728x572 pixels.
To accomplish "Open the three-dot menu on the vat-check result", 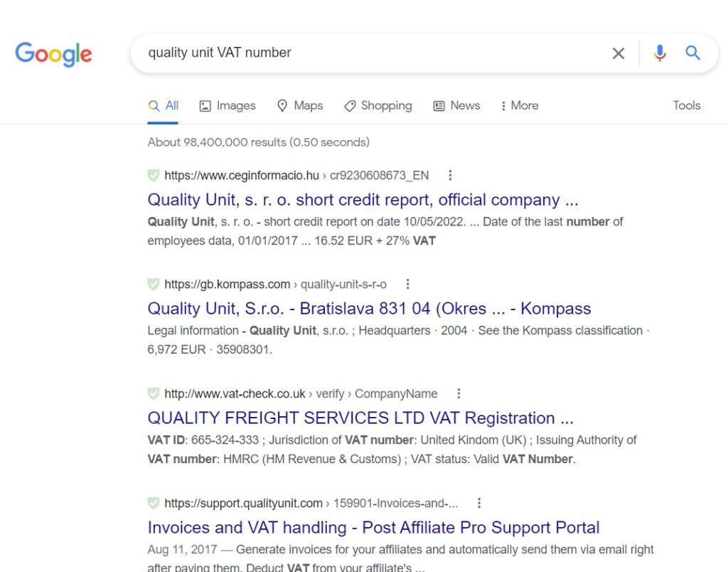I will point(459,393).
